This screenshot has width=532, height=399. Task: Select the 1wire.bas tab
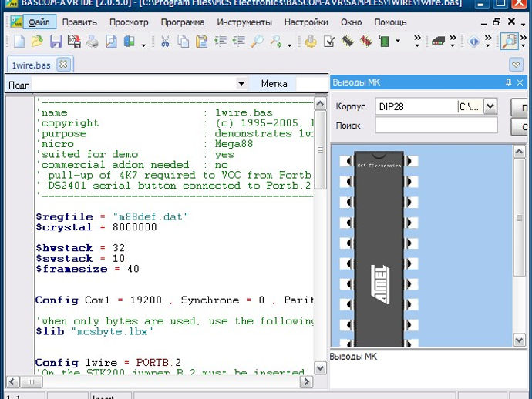[x=31, y=65]
